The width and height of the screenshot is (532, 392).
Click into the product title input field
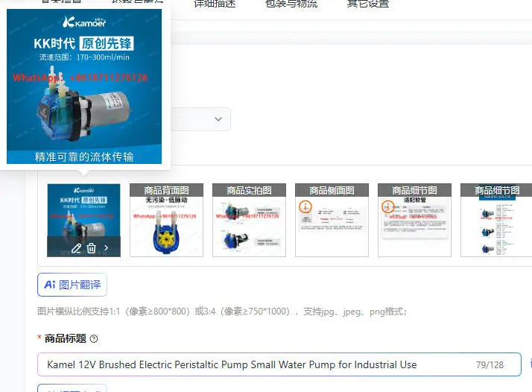279,364
